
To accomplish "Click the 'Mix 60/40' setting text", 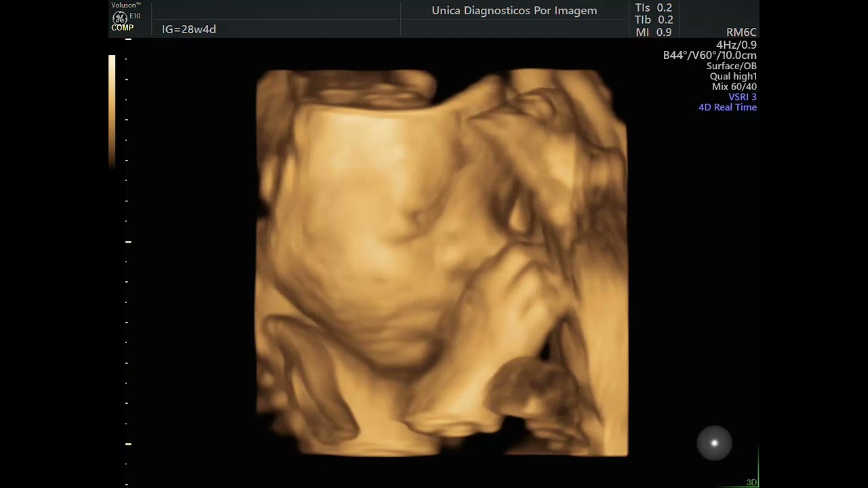I will point(734,87).
